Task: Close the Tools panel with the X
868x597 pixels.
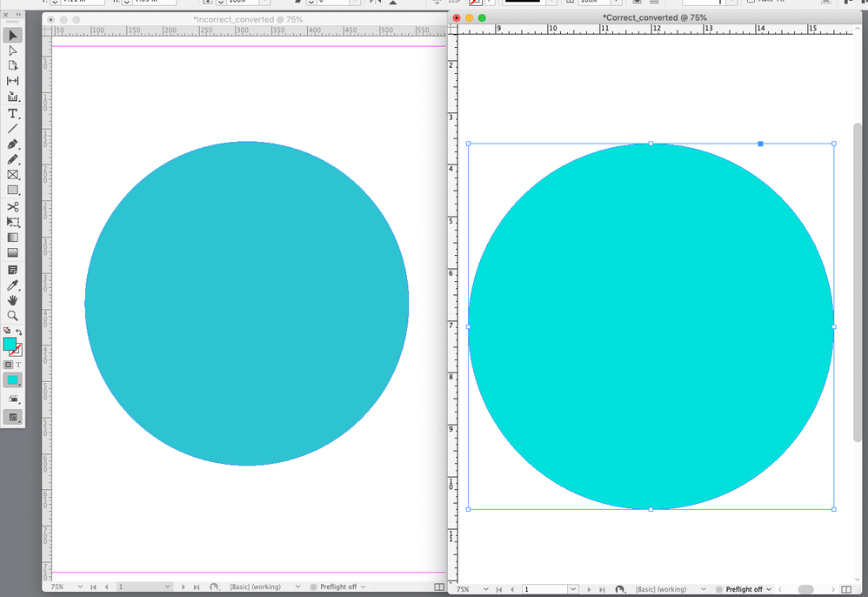Action: tap(6, 15)
